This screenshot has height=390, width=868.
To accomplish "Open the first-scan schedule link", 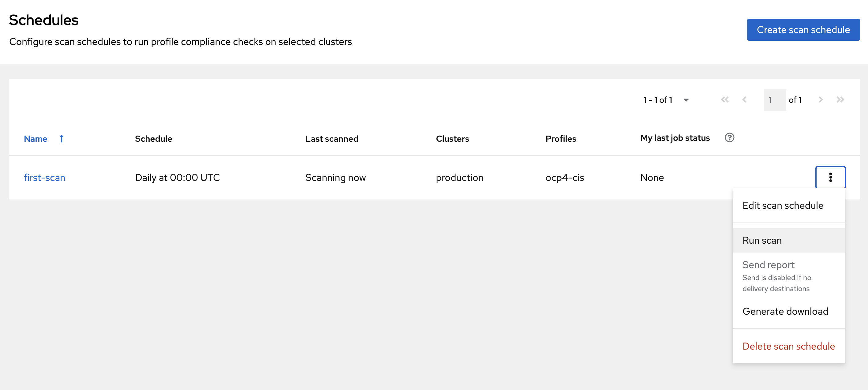I will click(x=44, y=178).
